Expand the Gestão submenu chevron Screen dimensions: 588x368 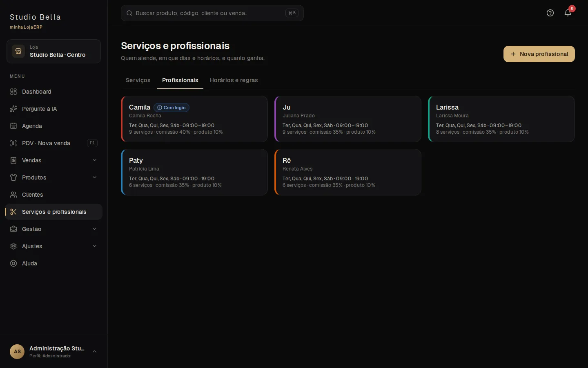pos(95,229)
